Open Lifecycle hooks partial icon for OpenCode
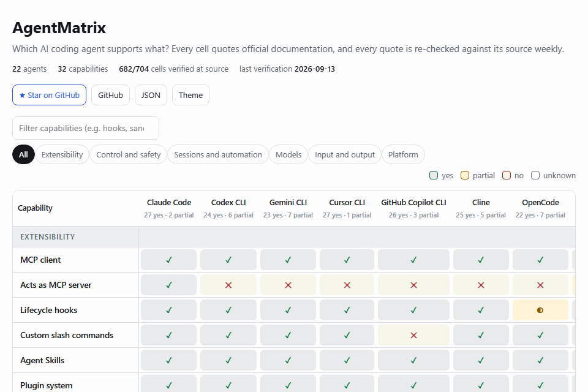The height and width of the screenshot is (392, 588). click(x=540, y=310)
